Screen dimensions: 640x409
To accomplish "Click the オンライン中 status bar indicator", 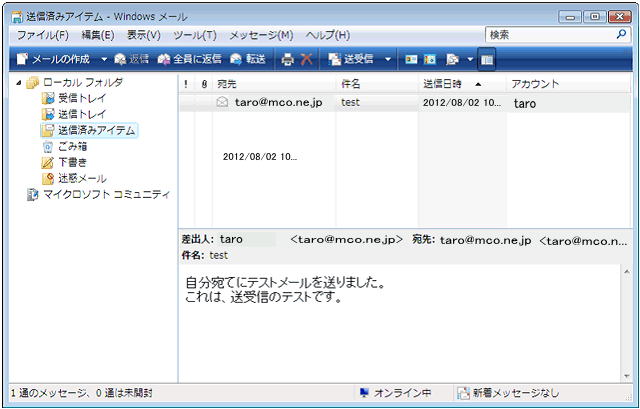I will coord(396,393).
